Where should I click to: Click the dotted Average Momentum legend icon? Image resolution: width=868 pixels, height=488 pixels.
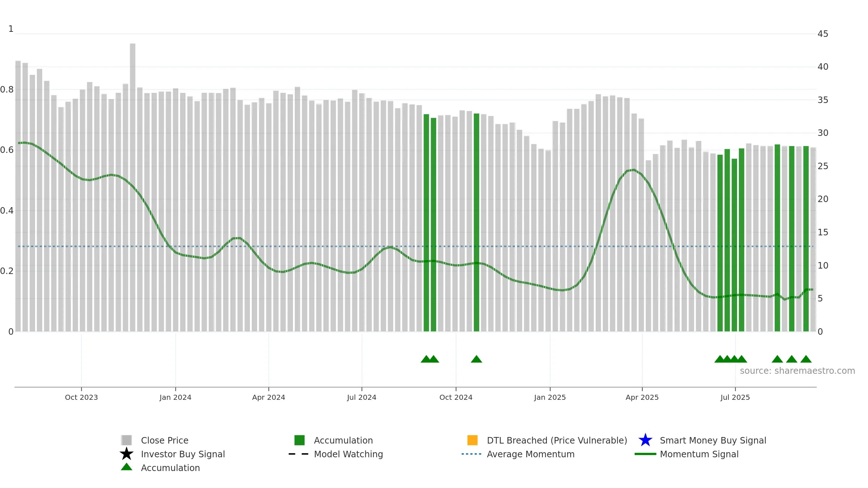[472, 454]
